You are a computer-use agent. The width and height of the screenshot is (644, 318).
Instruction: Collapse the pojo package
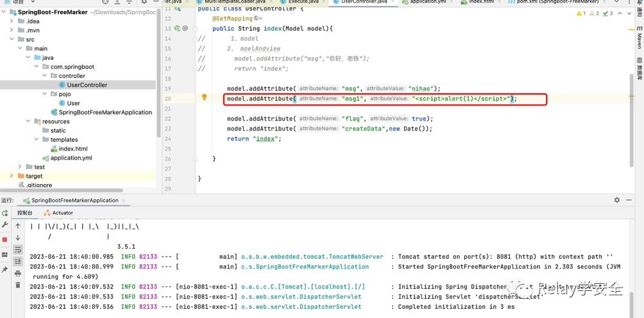(44, 94)
